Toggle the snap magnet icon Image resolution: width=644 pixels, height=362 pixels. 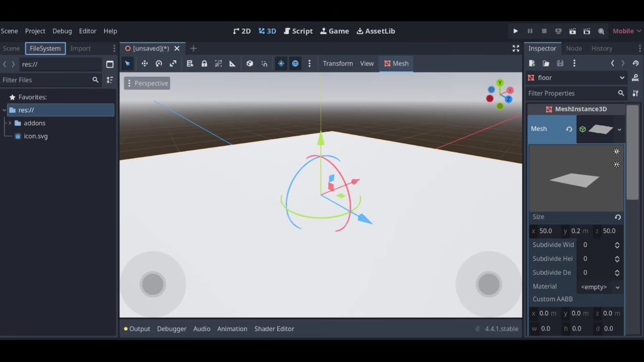pos(264,63)
